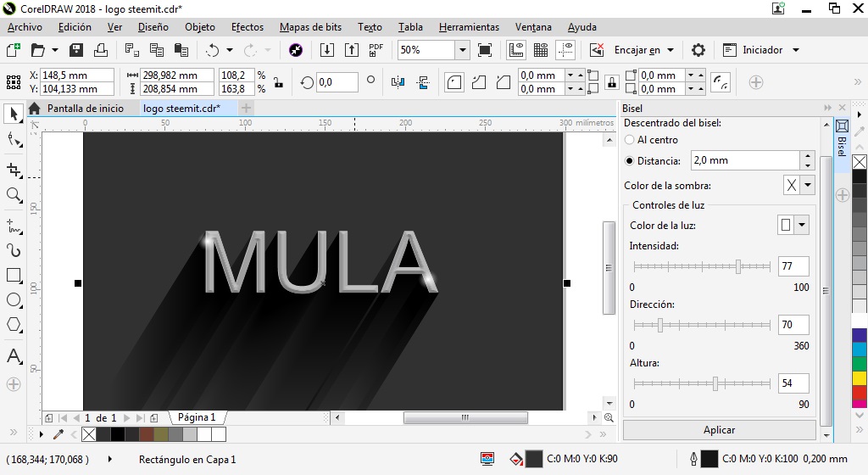Select the Zoom magnifier tool
868x475 pixels.
click(14, 195)
